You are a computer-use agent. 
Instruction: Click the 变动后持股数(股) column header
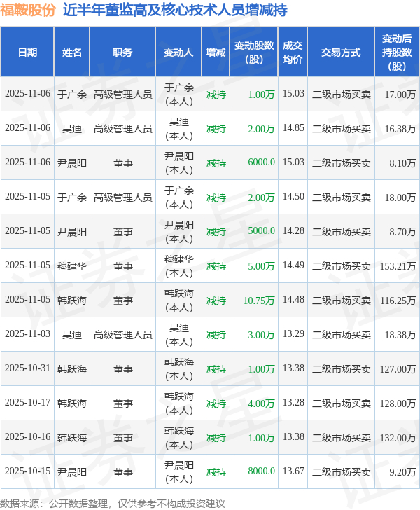pyautogui.click(x=397, y=52)
